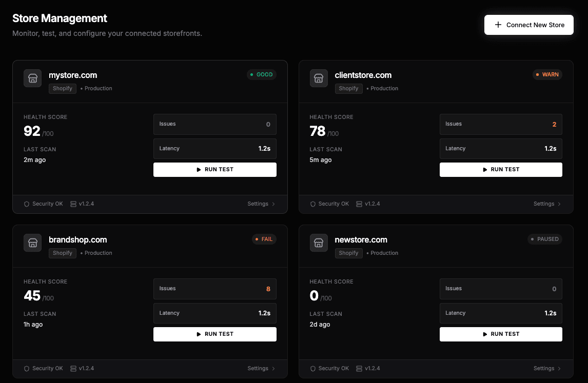Viewport: 588px width, 383px height.
Task: Start Run Test on brandshop.com
Action: coord(214,334)
